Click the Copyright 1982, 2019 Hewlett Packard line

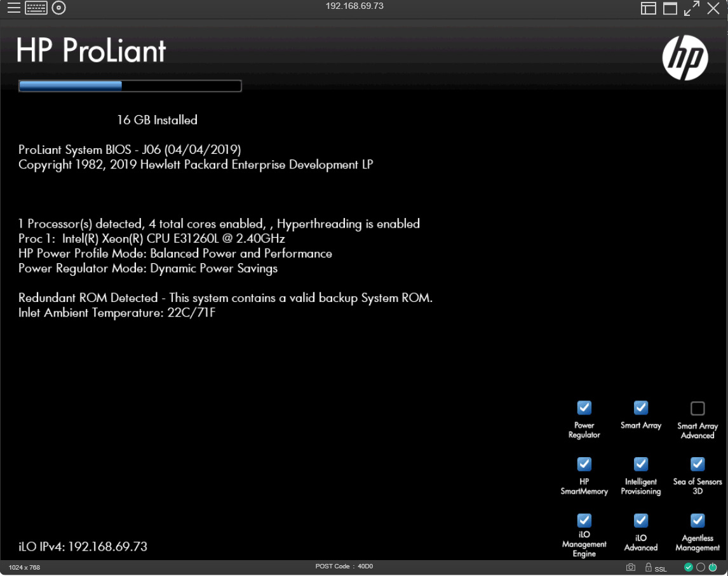[196, 165]
